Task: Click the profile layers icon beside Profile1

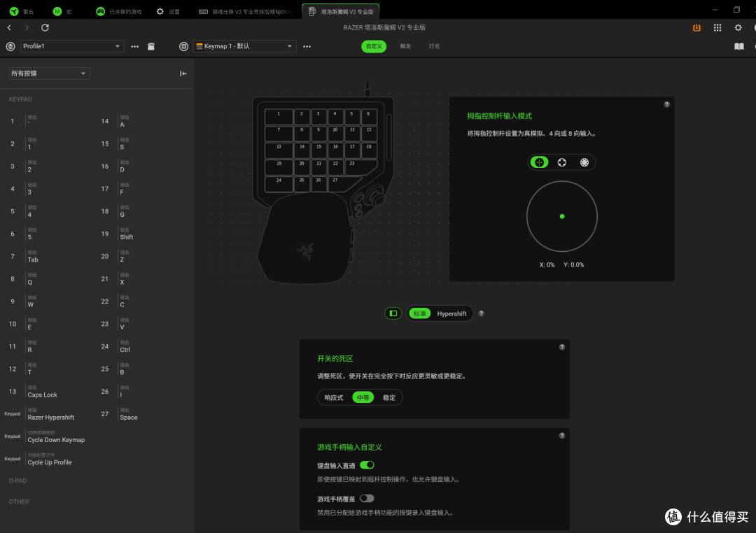Action: pos(10,46)
